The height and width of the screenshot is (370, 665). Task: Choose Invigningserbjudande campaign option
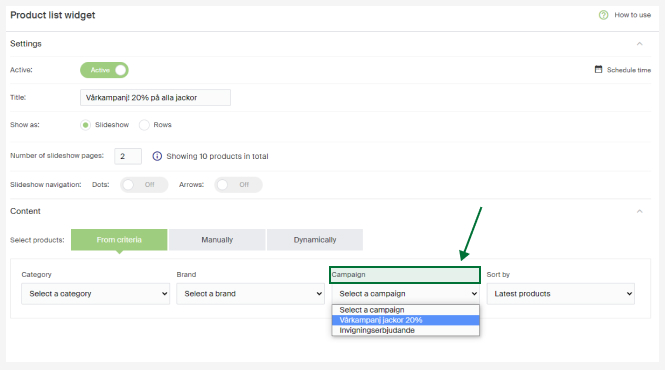click(x=406, y=330)
